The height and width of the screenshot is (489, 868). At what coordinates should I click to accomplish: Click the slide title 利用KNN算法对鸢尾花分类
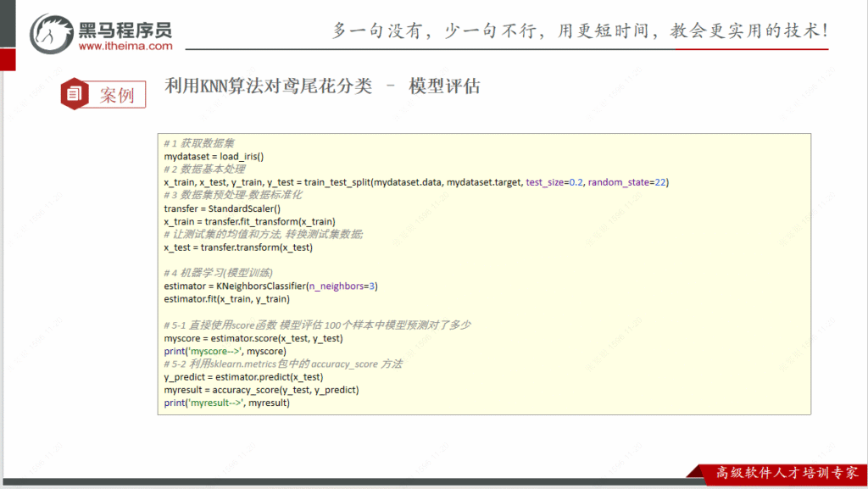[x=268, y=86]
